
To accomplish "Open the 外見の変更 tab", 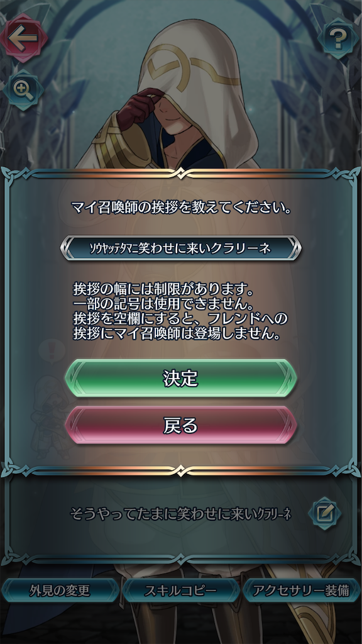I will pyautogui.click(x=60, y=591).
